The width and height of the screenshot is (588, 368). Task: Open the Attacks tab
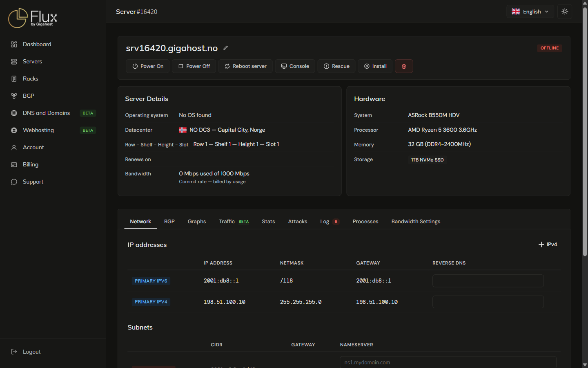coord(298,221)
